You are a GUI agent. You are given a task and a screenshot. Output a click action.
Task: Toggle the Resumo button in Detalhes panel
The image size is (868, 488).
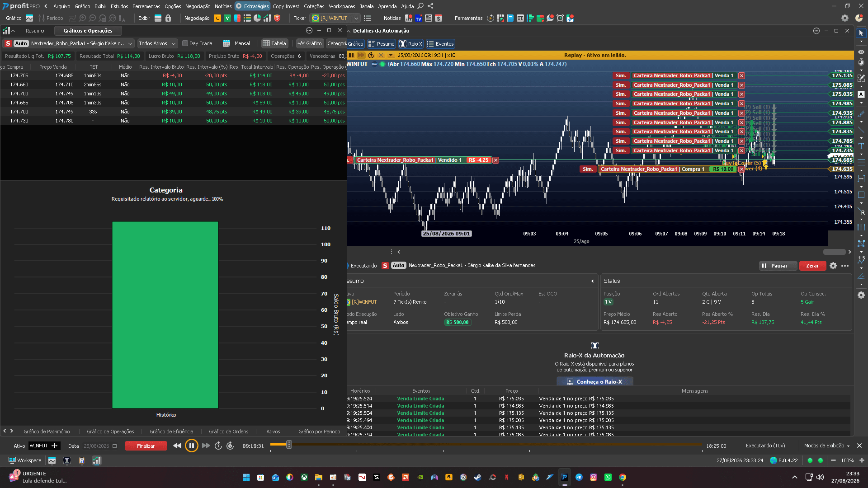[381, 44]
